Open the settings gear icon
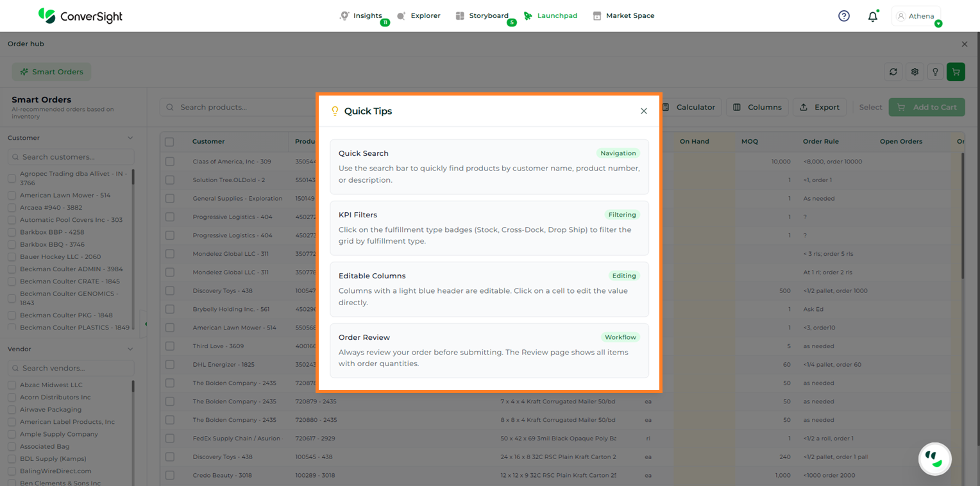980x486 pixels. (915, 72)
